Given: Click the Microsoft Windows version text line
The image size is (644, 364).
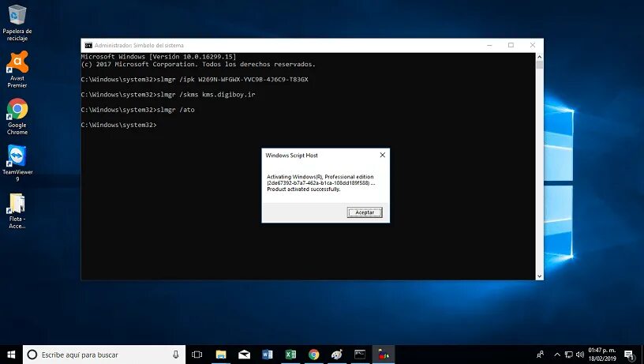Looking at the screenshot, I should click(x=159, y=57).
